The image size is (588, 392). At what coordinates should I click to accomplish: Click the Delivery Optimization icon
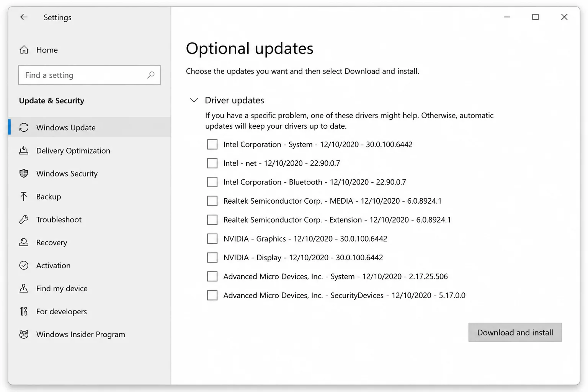point(24,150)
